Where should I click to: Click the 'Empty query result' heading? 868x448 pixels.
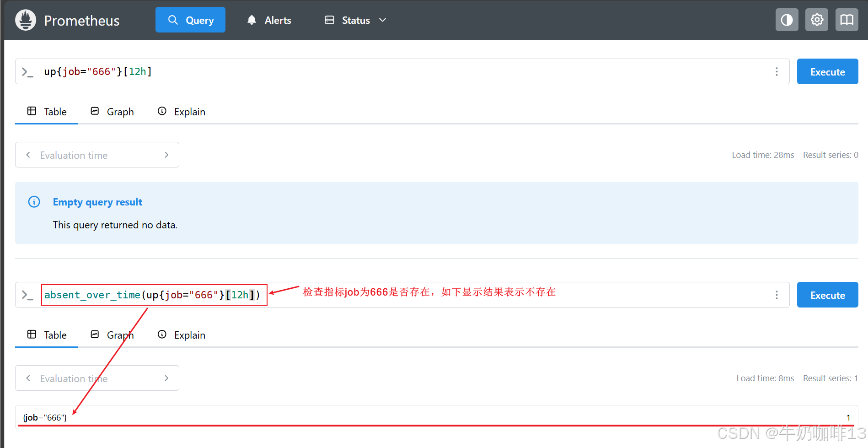click(97, 202)
